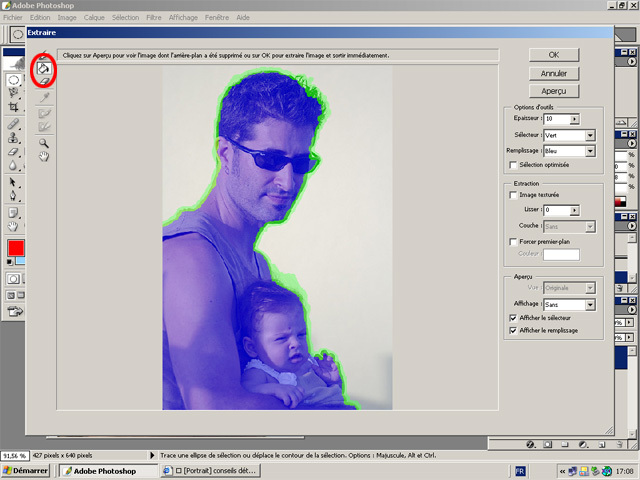Switch to Adobe Photoshop taskbar button

(109, 471)
